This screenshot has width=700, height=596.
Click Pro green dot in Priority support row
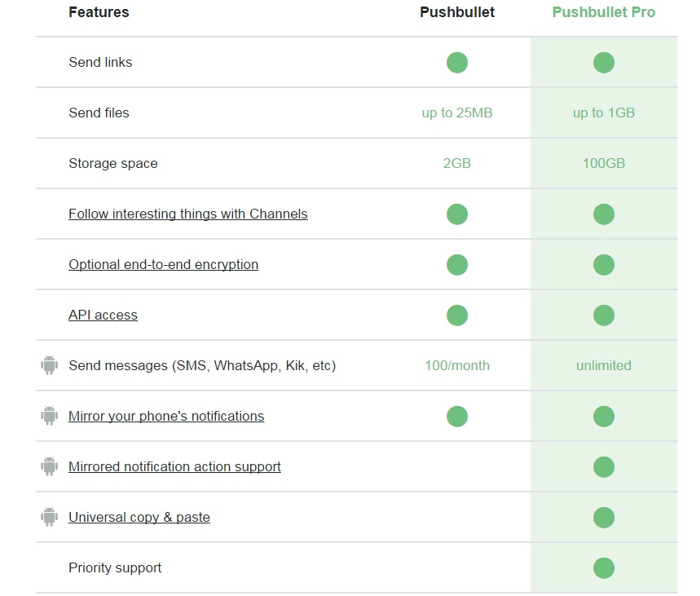604,567
